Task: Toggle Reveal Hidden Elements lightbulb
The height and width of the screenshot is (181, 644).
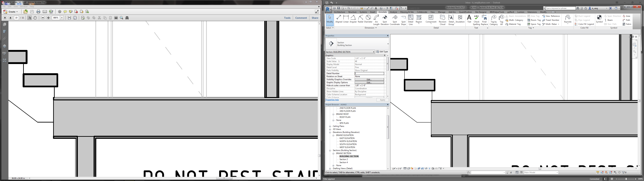Action: (430, 168)
